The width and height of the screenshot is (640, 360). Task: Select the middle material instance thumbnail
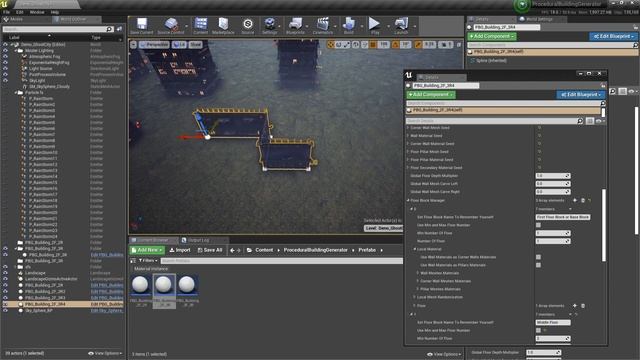pyautogui.click(x=164, y=290)
